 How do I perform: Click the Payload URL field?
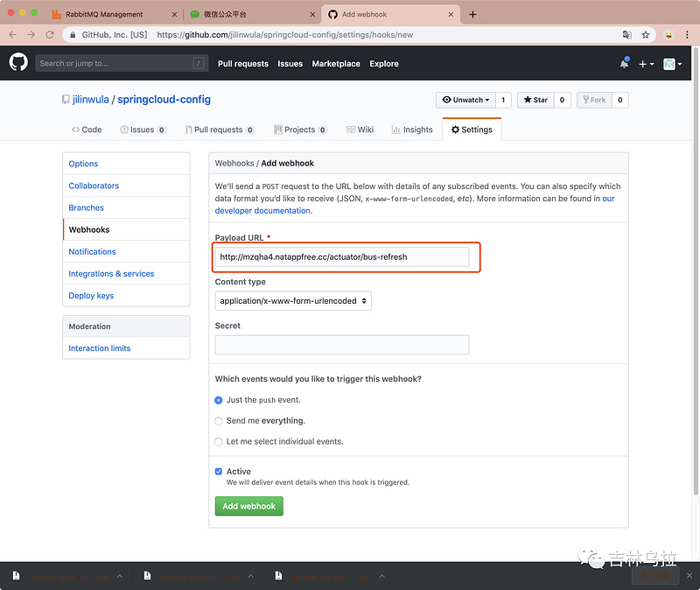coord(342,256)
